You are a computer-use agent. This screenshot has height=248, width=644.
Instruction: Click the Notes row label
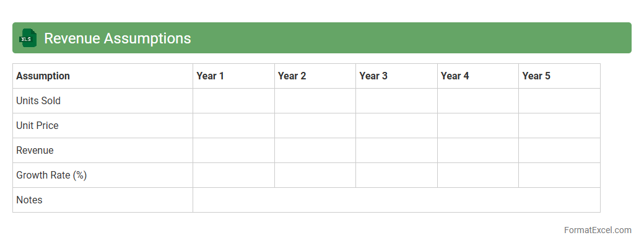click(29, 200)
